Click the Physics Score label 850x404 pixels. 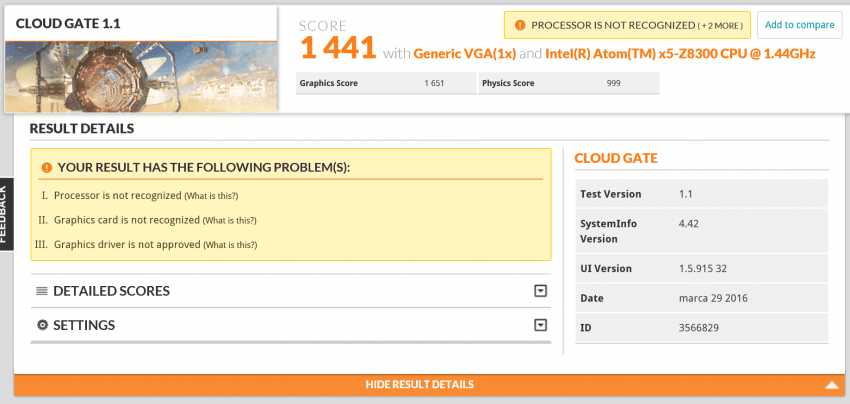point(508,84)
